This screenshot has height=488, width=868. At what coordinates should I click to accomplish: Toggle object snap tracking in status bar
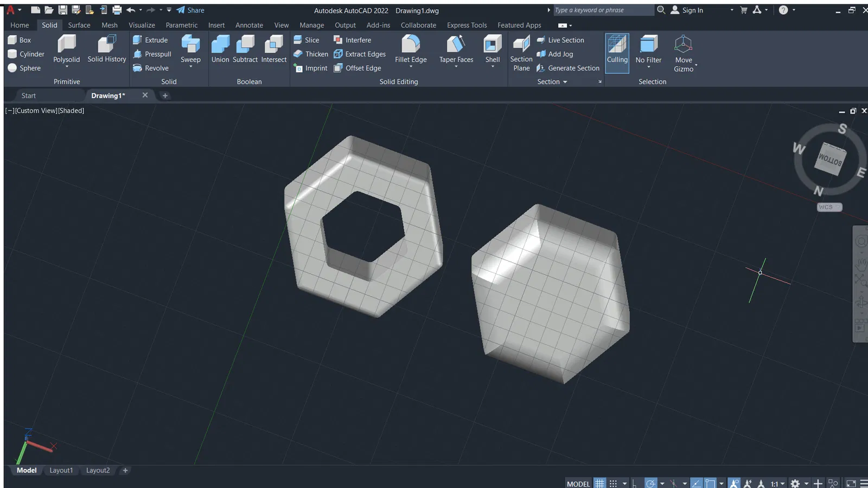pos(697,483)
